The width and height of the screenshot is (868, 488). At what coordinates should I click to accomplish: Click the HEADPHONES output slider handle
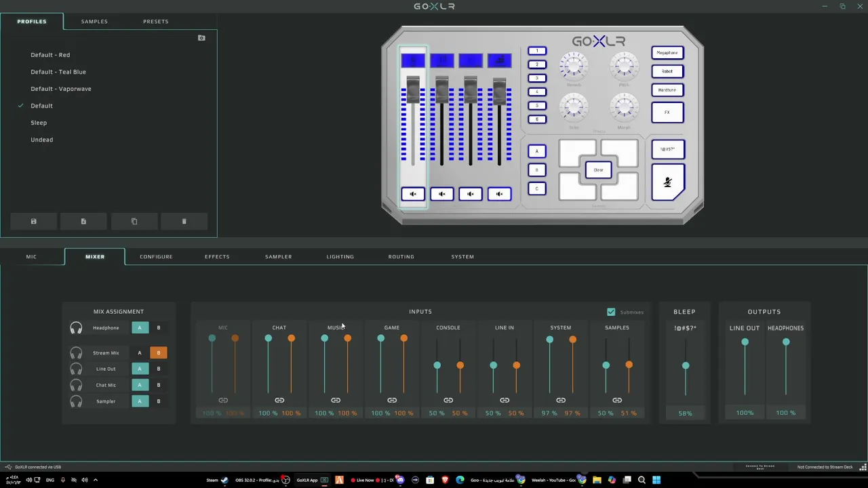[786, 342]
